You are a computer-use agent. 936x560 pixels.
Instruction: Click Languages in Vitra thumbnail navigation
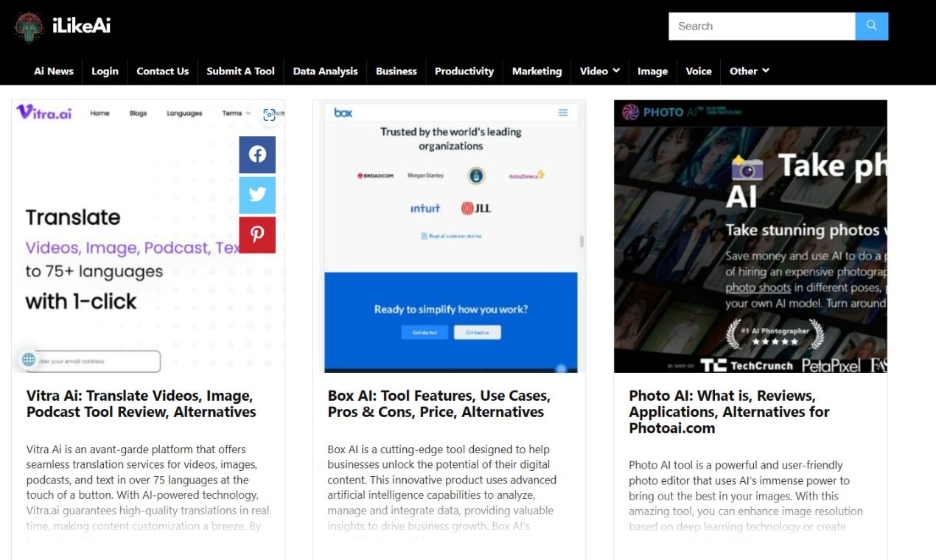pyautogui.click(x=184, y=113)
